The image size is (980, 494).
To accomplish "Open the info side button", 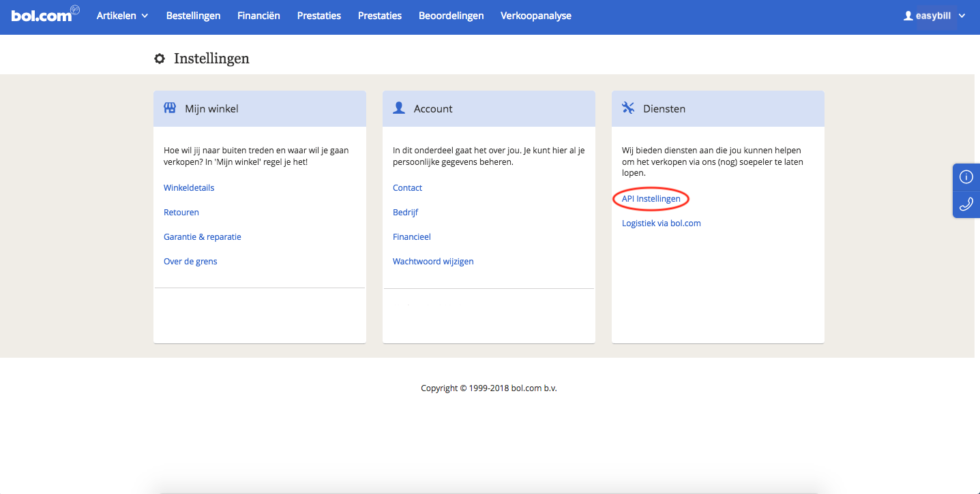I will pos(966,177).
